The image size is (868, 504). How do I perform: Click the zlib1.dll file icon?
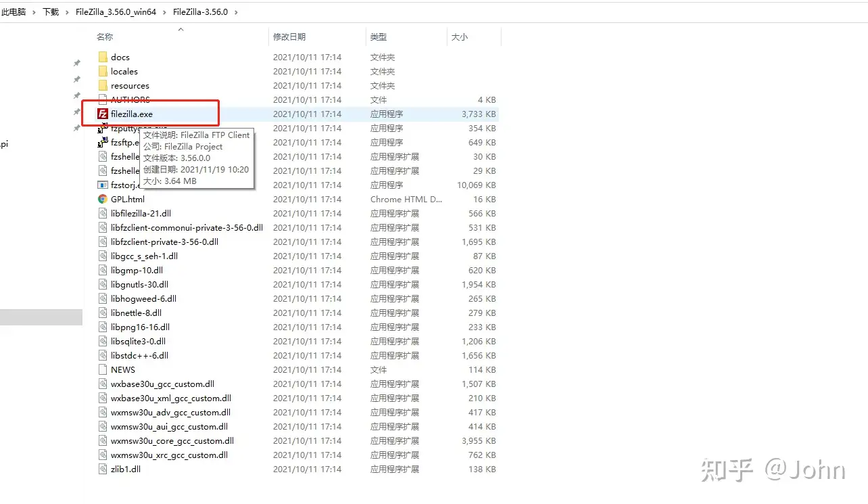pos(103,469)
